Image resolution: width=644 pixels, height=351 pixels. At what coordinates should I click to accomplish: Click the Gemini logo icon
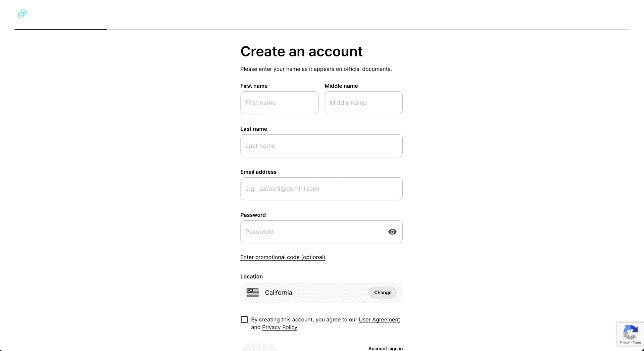coord(22,14)
